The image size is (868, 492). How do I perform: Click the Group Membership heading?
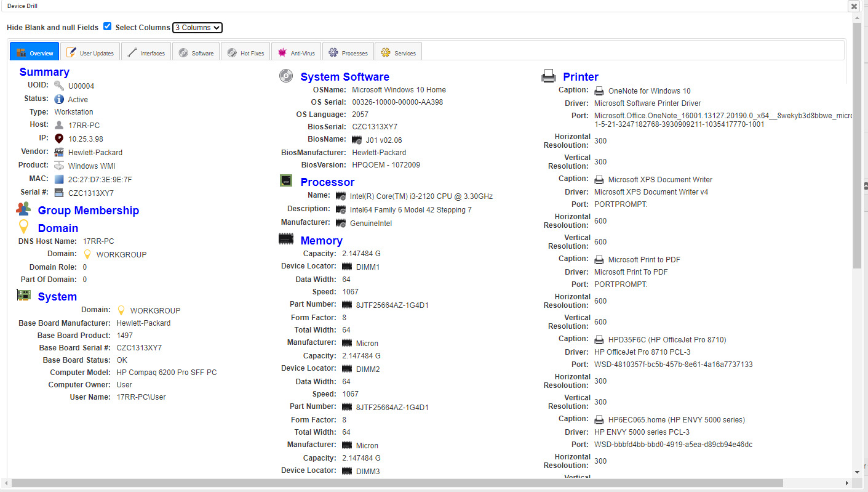[x=89, y=211]
